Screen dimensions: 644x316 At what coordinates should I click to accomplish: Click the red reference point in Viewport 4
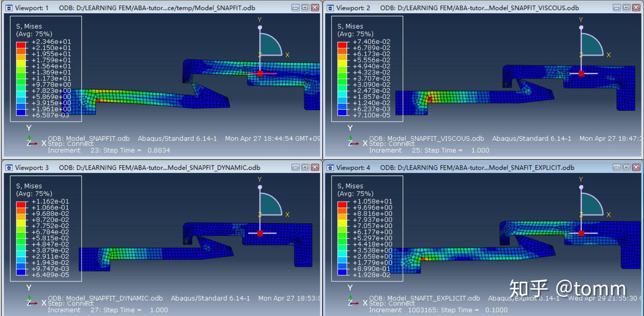[x=581, y=233]
